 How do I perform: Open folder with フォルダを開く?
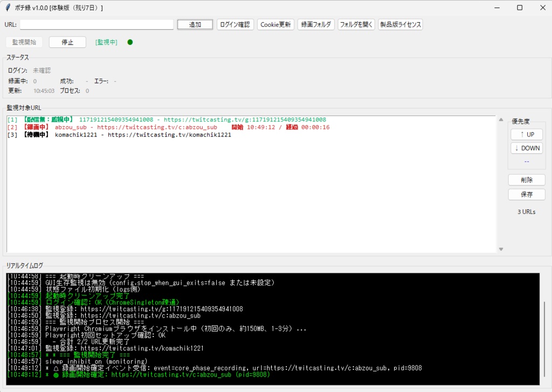point(356,24)
